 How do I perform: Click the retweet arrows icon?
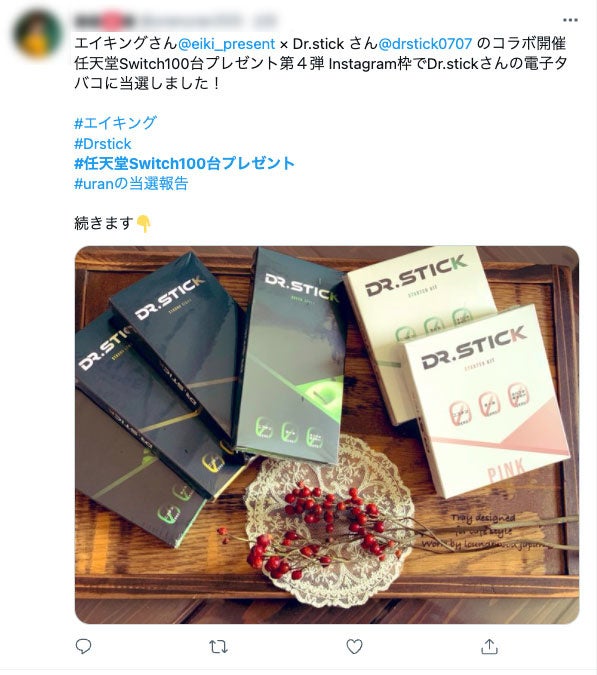(218, 646)
